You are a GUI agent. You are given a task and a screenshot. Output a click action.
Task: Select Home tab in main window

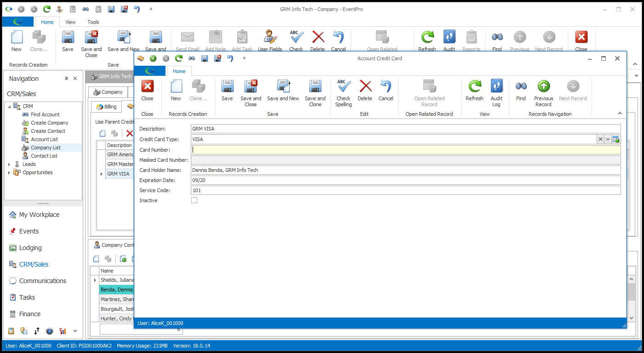coord(47,22)
